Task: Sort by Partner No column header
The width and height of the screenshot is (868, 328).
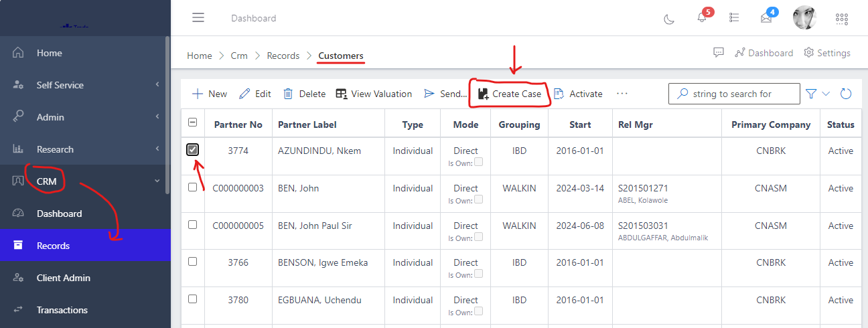Action: 238,125
